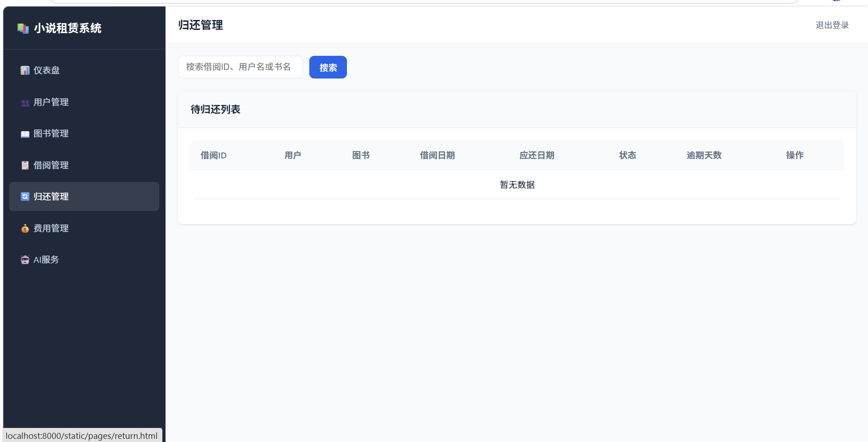Click the 用户 column header
The height and width of the screenshot is (442, 868).
293,155
